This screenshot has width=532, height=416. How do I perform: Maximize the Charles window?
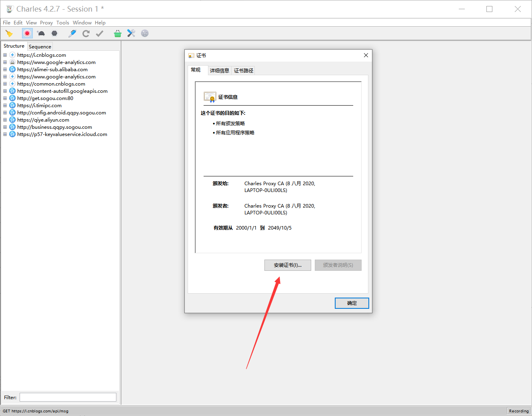click(x=489, y=9)
